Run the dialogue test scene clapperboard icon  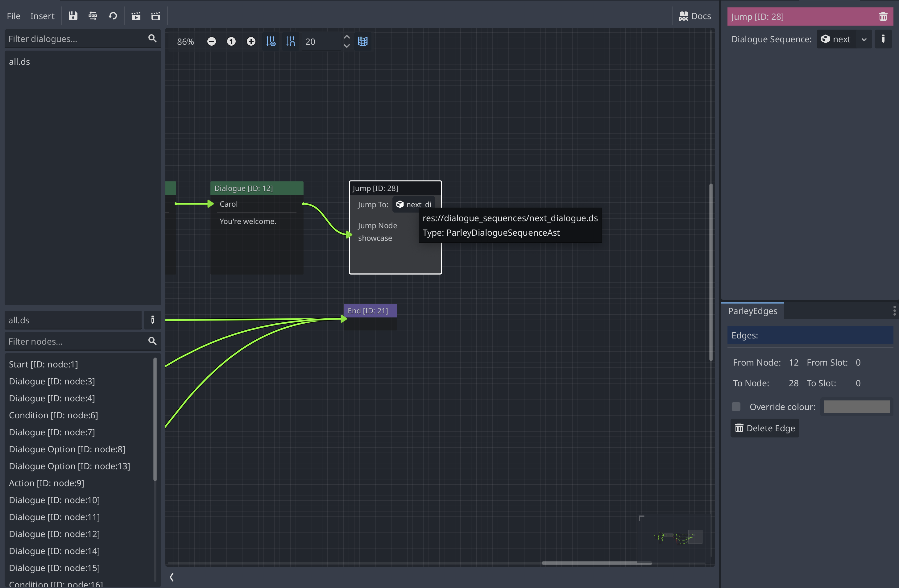136,16
